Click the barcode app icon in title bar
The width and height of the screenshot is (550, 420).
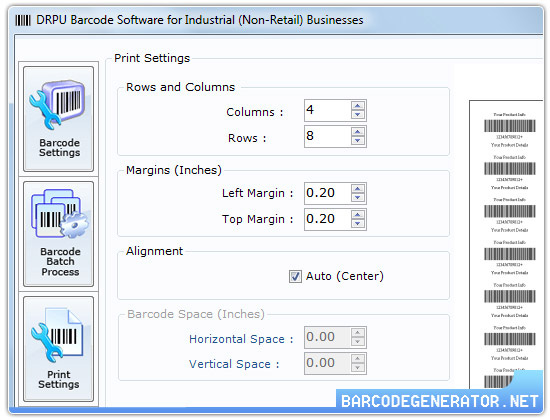coord(23,20)
